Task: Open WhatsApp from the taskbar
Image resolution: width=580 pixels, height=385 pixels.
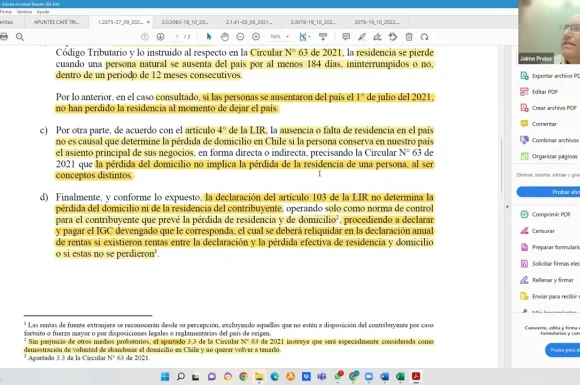Action: pos(338,376)
